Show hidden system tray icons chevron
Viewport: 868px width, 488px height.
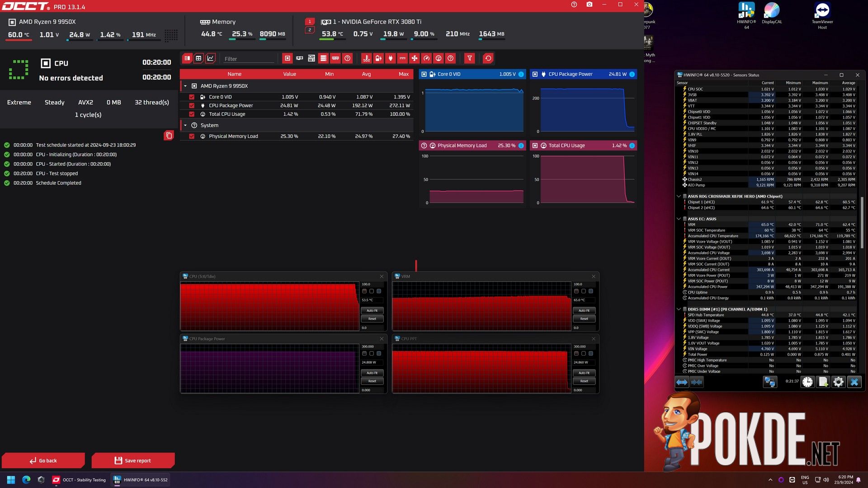click(770, 480)
